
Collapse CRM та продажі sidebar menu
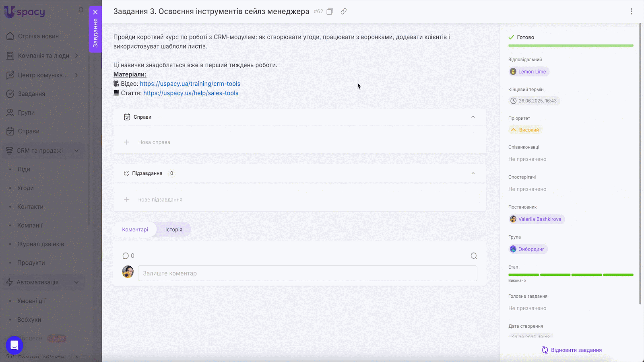76,151
